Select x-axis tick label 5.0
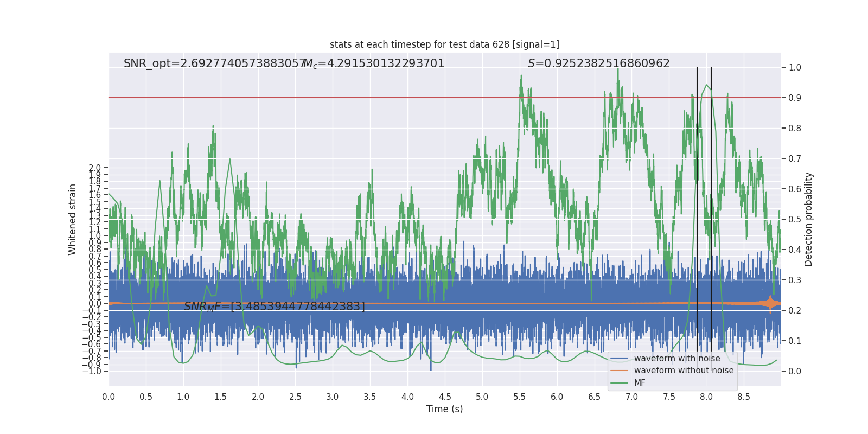 [482, 397]
